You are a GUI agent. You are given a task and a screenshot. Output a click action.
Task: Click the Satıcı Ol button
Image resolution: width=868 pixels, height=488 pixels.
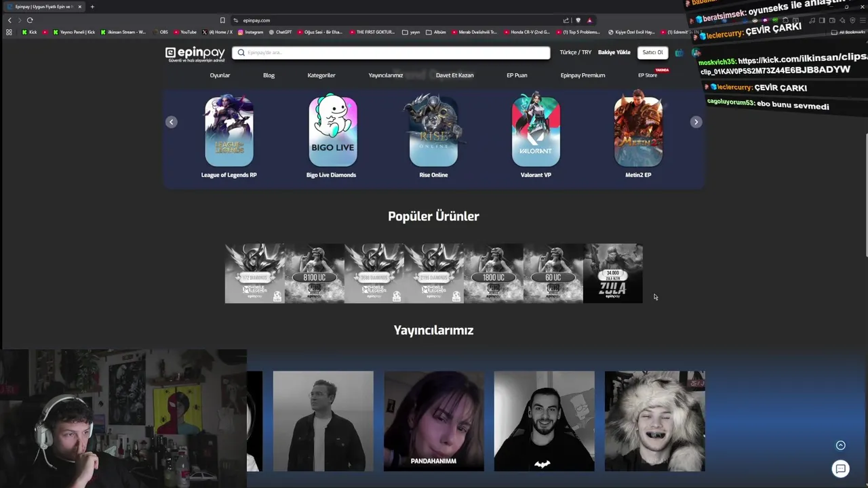652,52
